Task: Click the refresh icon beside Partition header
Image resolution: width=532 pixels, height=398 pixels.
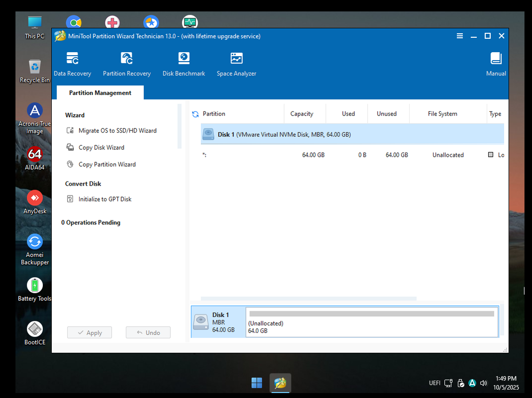Action: pos(196,114)
